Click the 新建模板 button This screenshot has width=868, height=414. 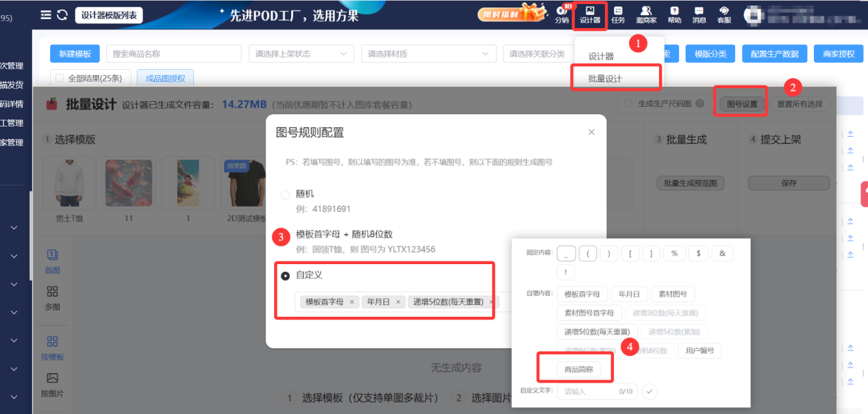(75, 54)
